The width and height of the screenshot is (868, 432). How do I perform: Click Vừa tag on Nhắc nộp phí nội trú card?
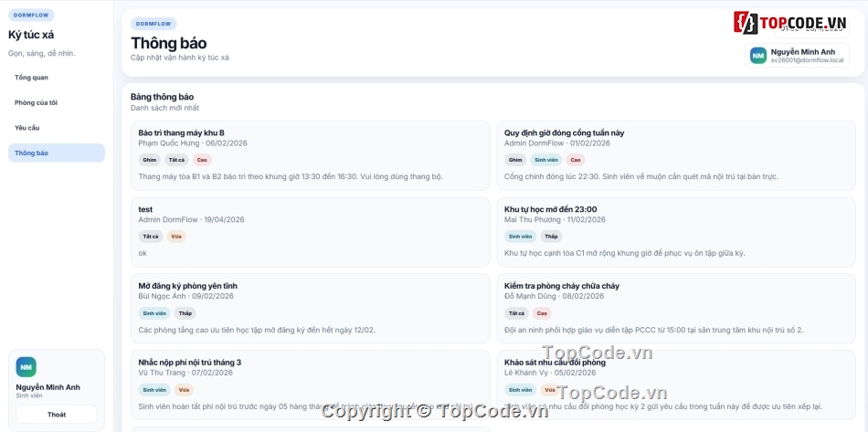[x=184, y=389]
